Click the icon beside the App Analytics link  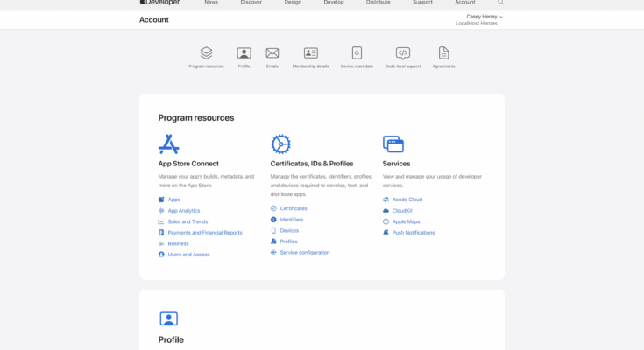click(x=161, y=211)
